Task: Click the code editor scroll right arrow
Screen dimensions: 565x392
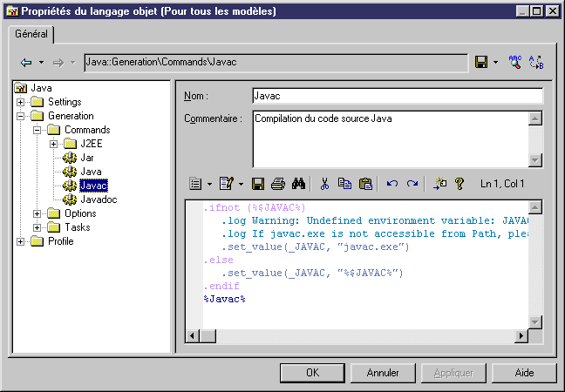Action: 521,336
